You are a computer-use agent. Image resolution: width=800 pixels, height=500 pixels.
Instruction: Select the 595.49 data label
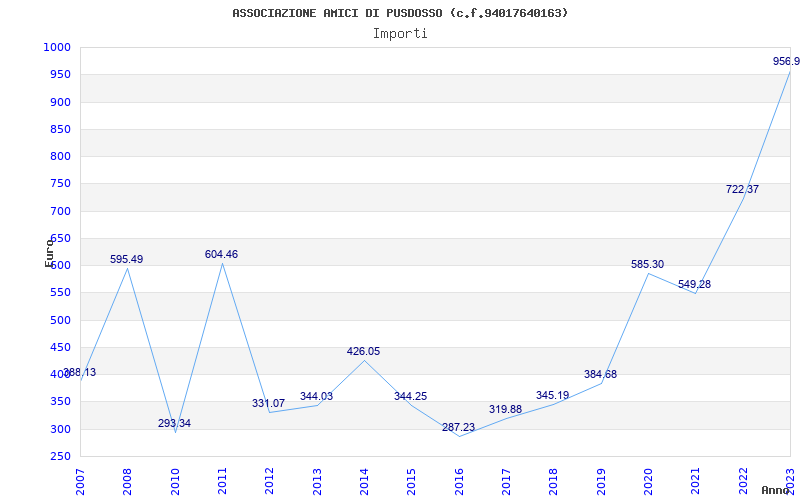tap(126, 260)
